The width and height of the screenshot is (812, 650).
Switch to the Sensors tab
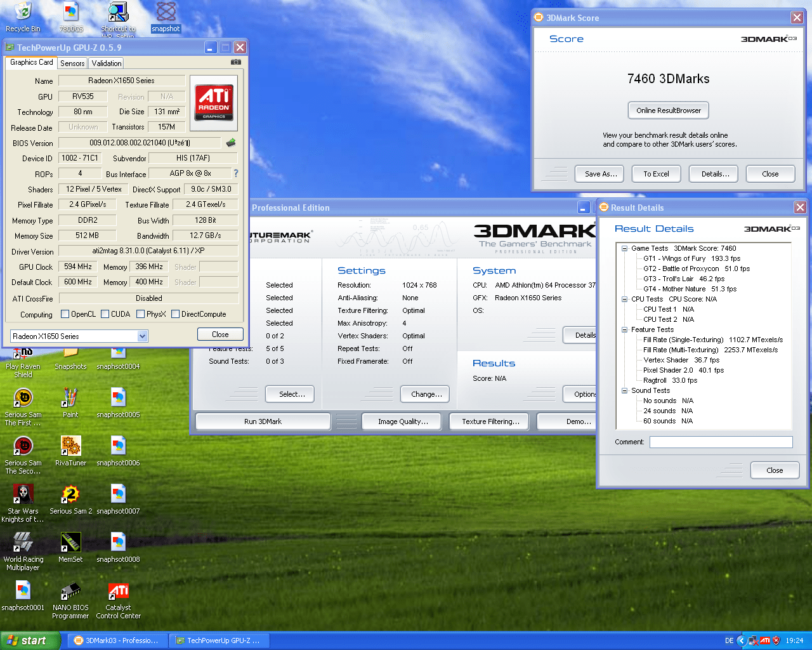pos(72,63)
